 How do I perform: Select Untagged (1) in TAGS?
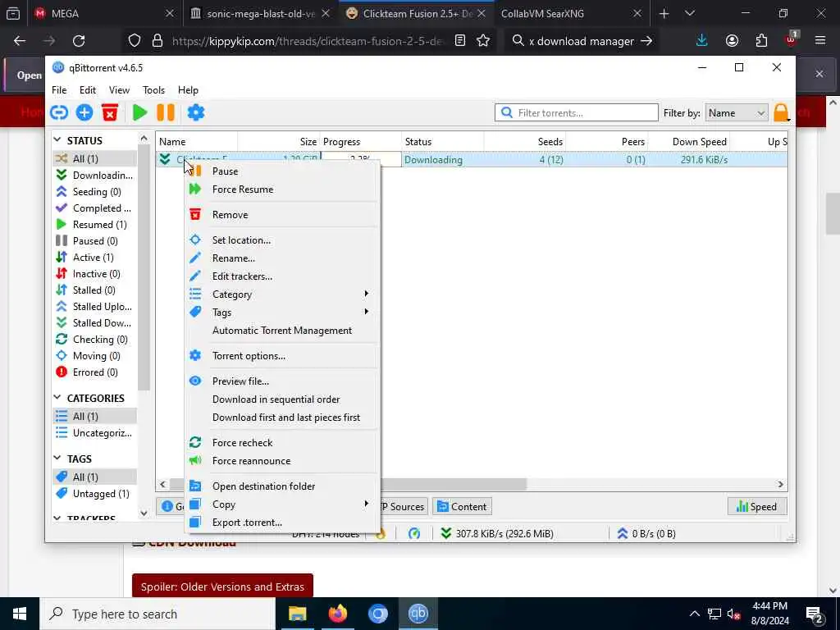pos(95,494)
